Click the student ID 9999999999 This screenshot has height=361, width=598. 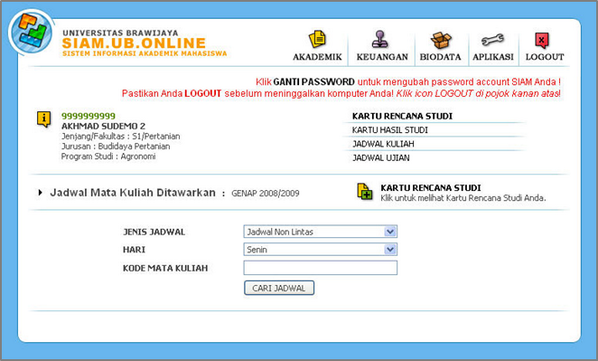click(88, 116)
